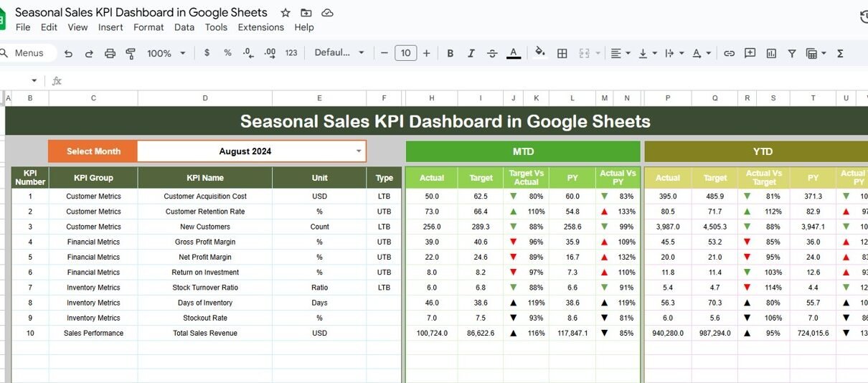Open the font family Default dropdown
The height and width of the screenshot is (383, 868).
tap(340, 53)
